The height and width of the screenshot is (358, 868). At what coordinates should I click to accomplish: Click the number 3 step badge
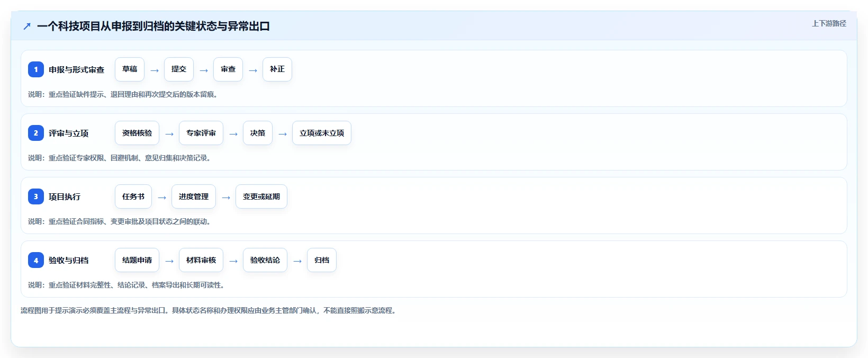coord(36,196)
